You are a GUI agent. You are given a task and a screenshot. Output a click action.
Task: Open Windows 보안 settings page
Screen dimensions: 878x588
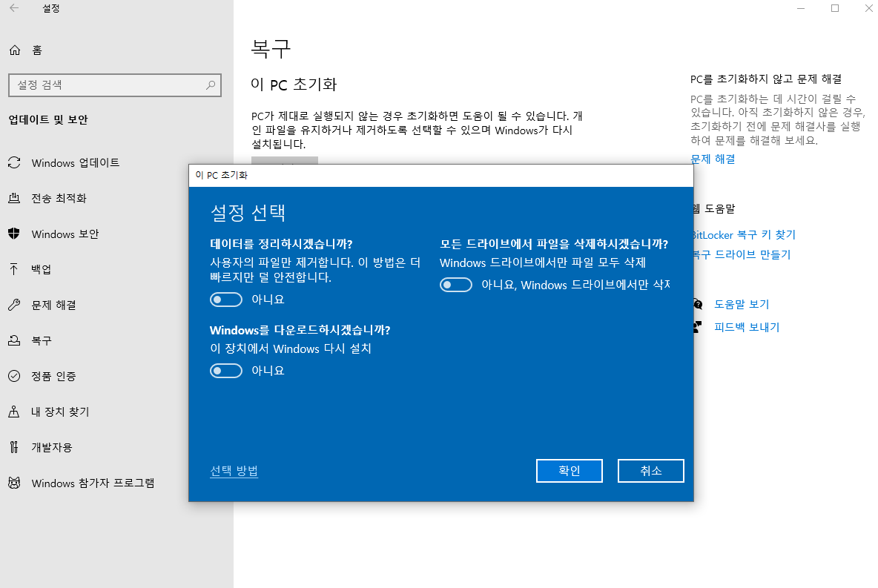coord(116,234)
